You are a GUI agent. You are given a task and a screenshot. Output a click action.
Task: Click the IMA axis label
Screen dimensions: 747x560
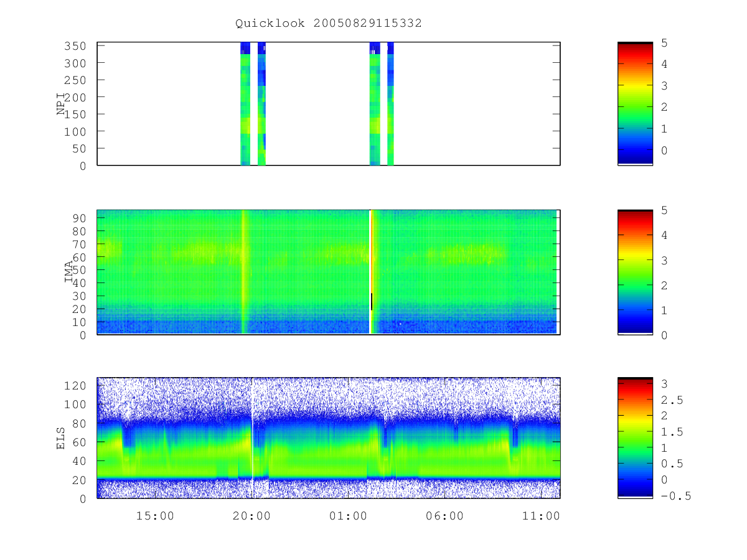pos(69,272)
